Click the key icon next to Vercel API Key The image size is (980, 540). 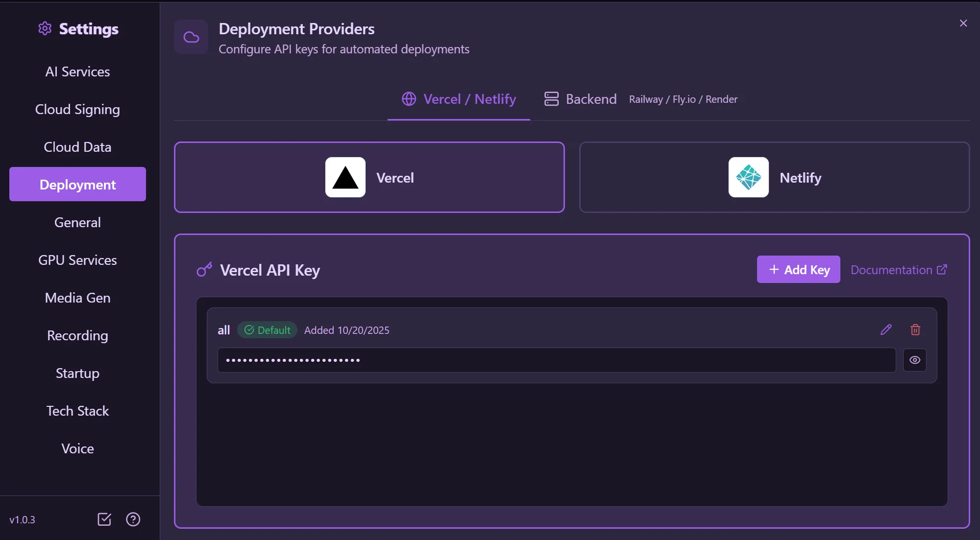pos(204,269)
